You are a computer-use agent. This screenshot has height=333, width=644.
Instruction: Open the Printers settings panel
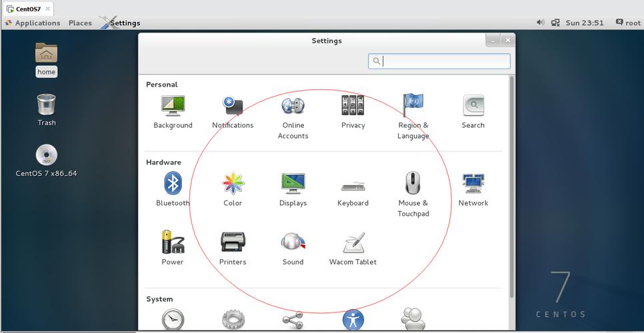click(233, 248)
